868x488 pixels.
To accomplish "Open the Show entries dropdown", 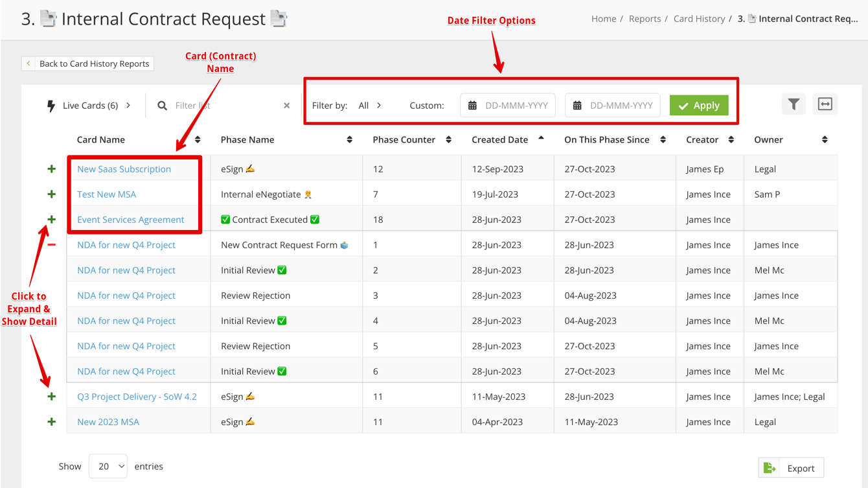I will [108, 466].
